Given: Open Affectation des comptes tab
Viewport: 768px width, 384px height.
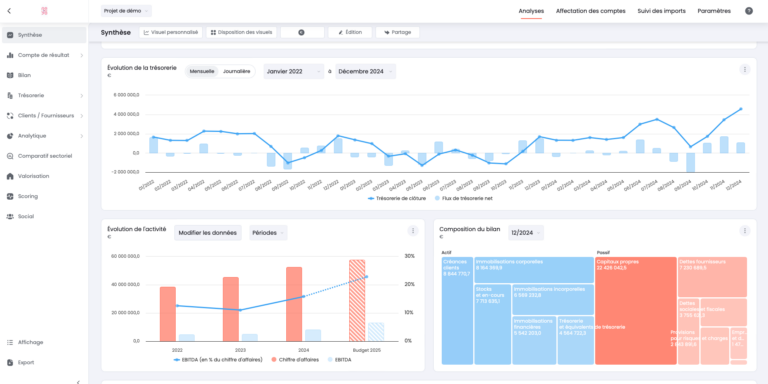Looking at the screenshot, I should coord(590,11).
